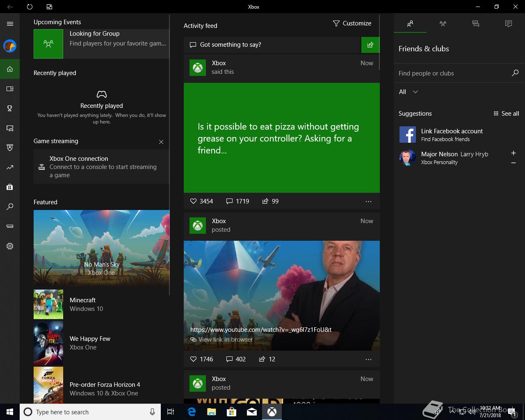This screenshot has height=420, width=525.
Task: Add Major Nelson as friend with plus
Action: [514, 153]
